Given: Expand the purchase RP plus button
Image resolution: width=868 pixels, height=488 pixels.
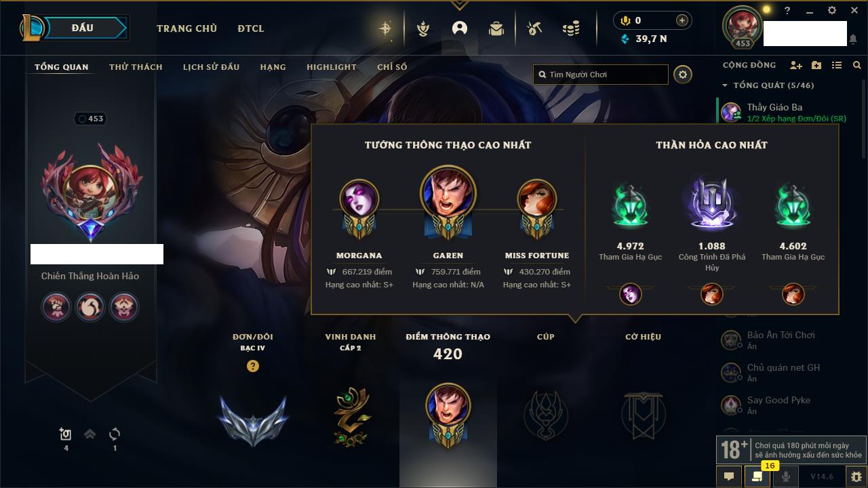Looking at the screenshot, I should (x=682, y=20).
